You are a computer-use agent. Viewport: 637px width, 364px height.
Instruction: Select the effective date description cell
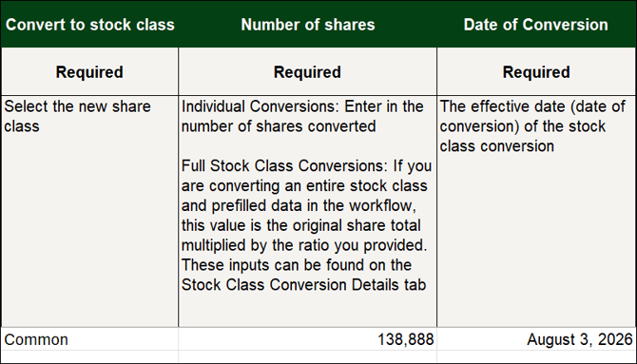tap(536, 211)
